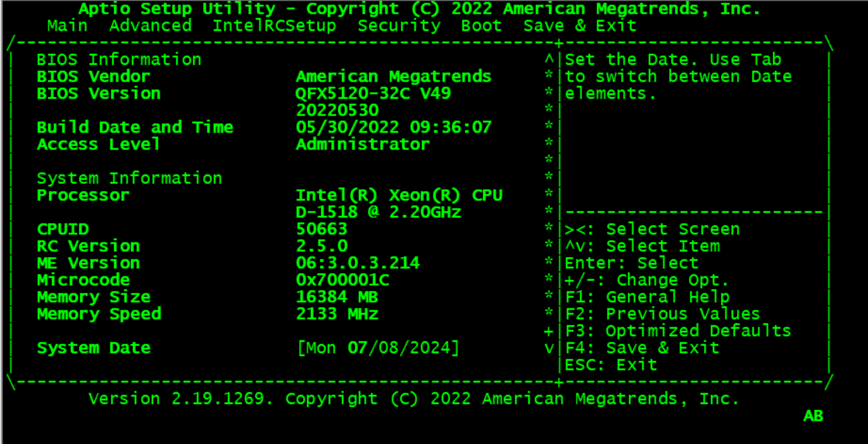868x444 pixels.
Task: Click the AB indicator at bottom right
Action: [813, 416]
